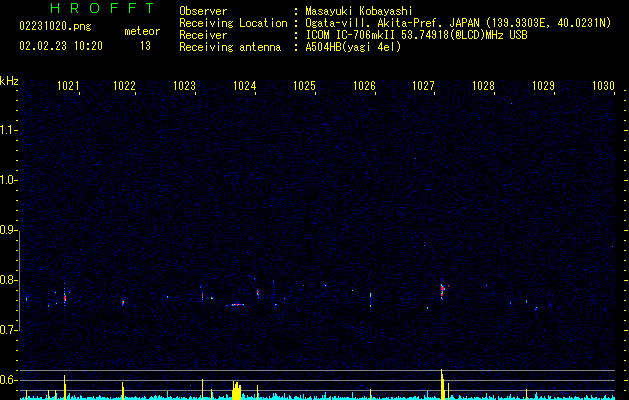Click the horizontal long echo before 1024
The height and width of the screenshot is (400, 629).
(x=237, y=305)
